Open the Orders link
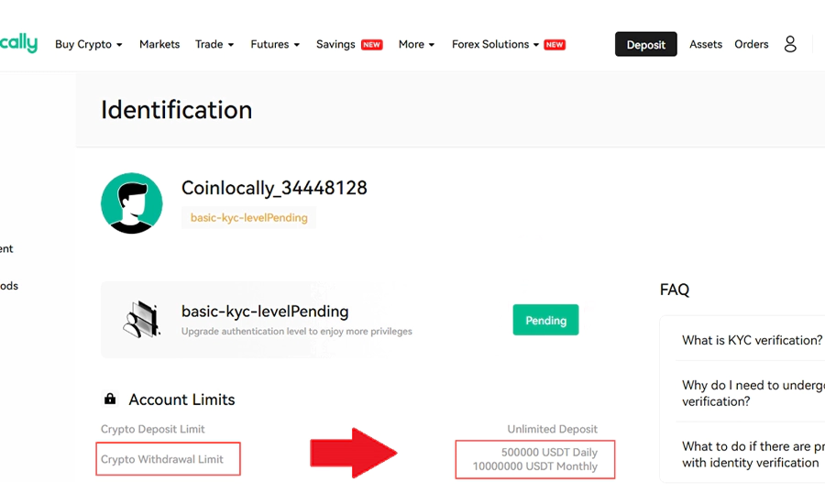825x504 pixels. pos(752,44)
